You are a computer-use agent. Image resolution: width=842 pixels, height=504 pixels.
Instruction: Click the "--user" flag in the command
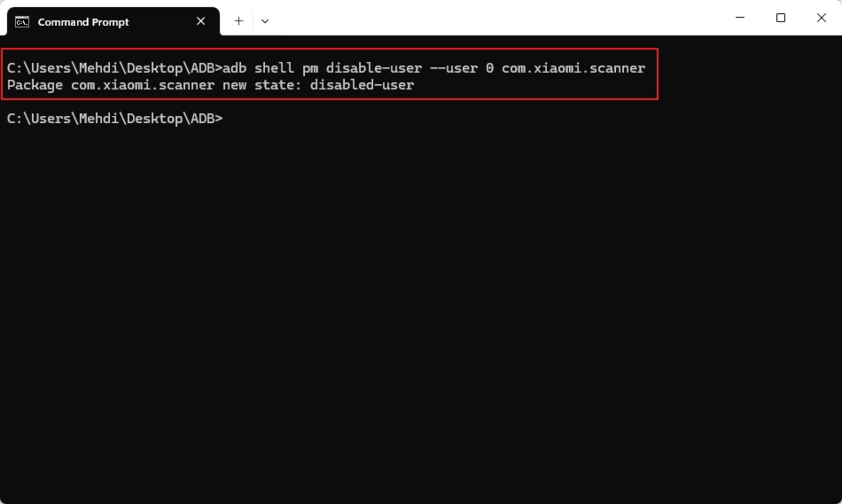point(453,68)
